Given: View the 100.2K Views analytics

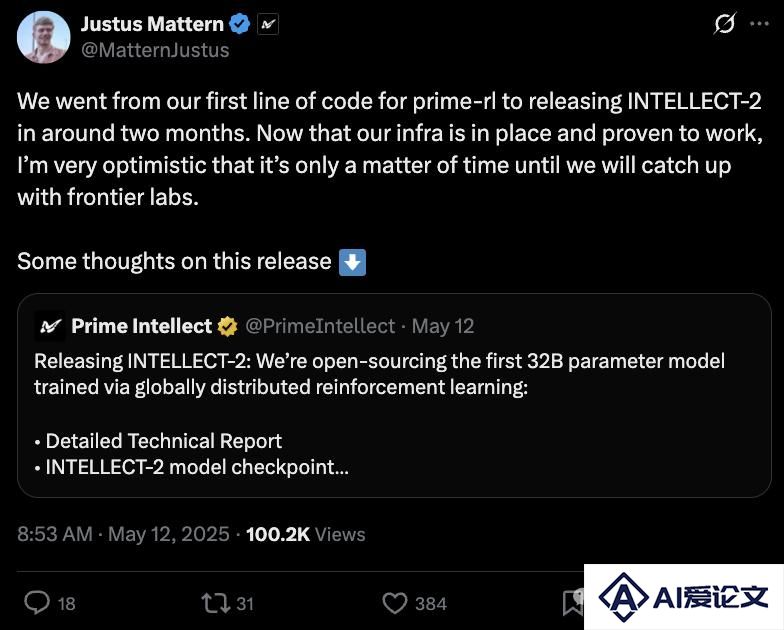Looking at the screenshot, I should [306, 534].
